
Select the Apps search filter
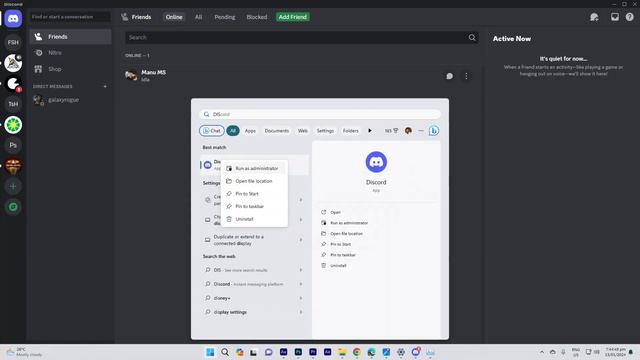pyautogui.click(x=250, y=131)
